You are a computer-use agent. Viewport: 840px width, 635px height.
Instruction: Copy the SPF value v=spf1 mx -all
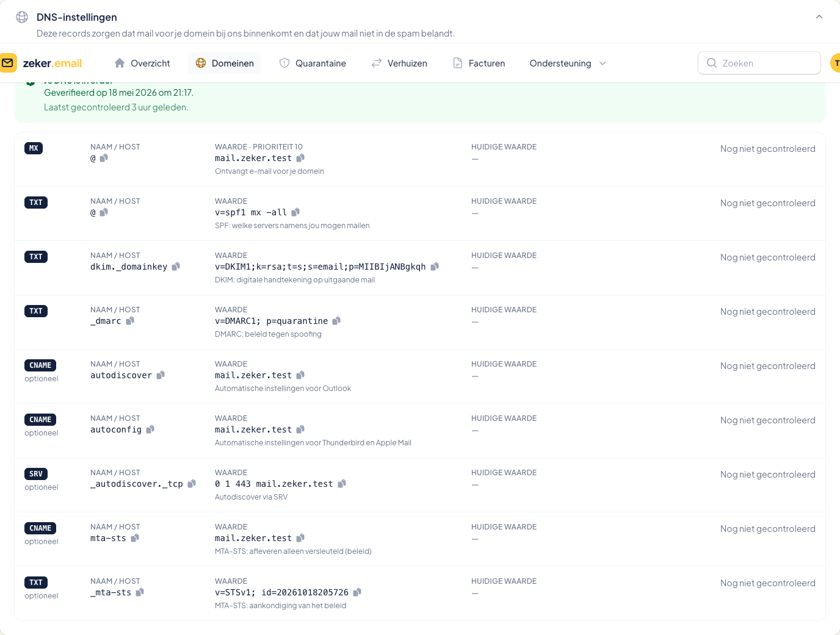295,212
